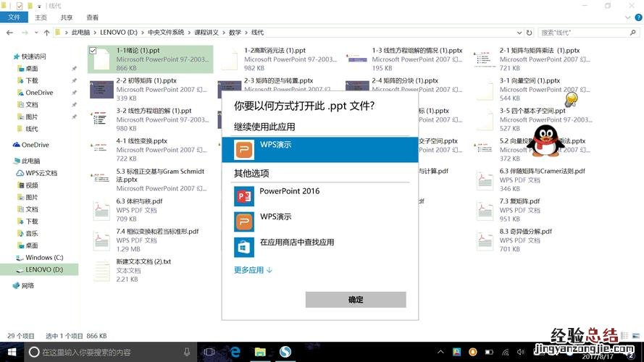644x362 pixels.
Task: Uncheck the 1-1绪论 (1).ppt file checkbox
Action: point(93,51)
